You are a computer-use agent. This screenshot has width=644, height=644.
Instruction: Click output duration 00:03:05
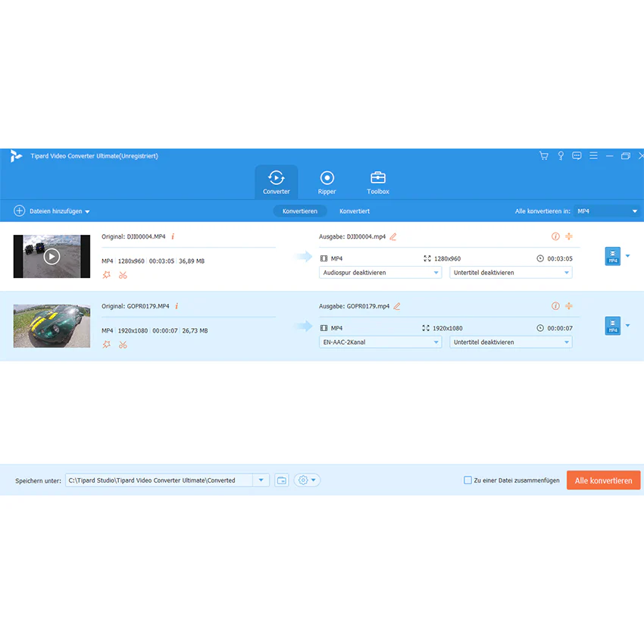(560, 258)
